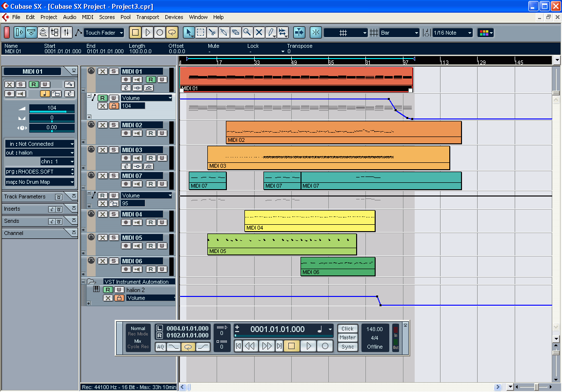Click the toolbar Record button
Screen dimensions: 562x392
coord(160,33)
